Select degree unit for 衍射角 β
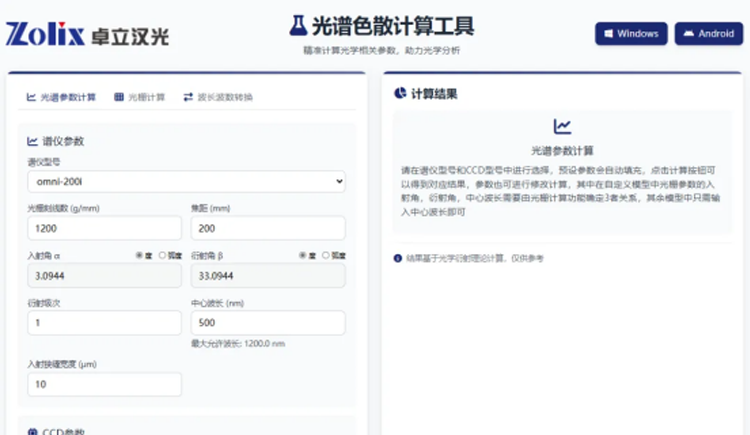This screenshot has height=435, width=750. pyautogui.click(x=303, y=255)
